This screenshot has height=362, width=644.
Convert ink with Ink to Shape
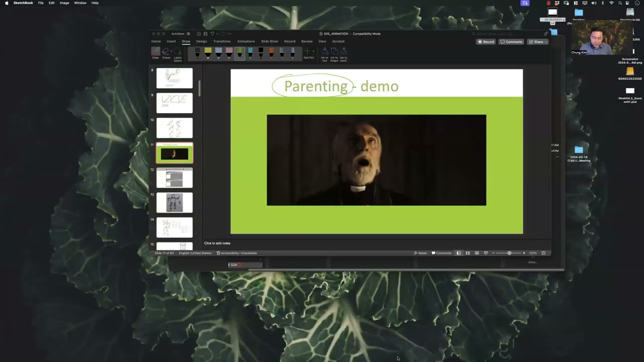coord(334,54)
